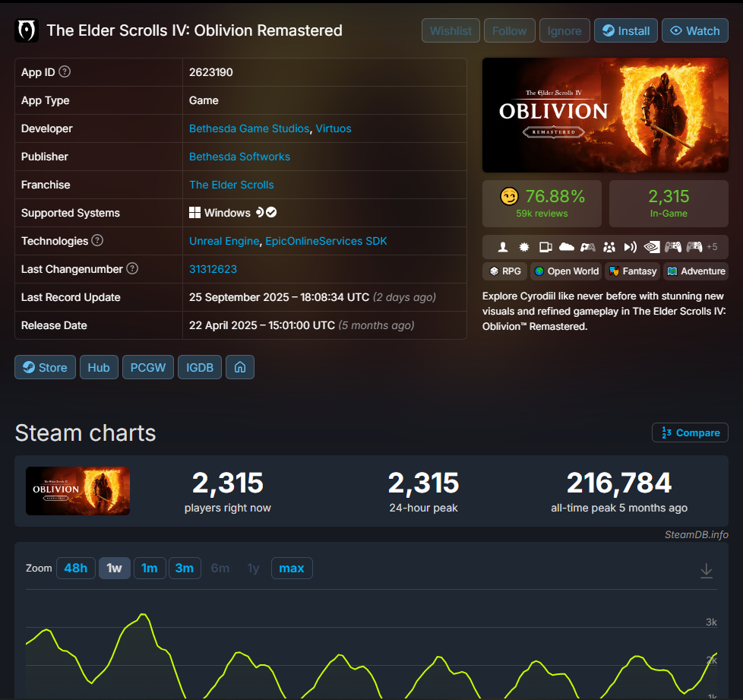Open Bethesda Game Studios developer link
This screenshot has height=700, width=743.
tap(249, 128)
